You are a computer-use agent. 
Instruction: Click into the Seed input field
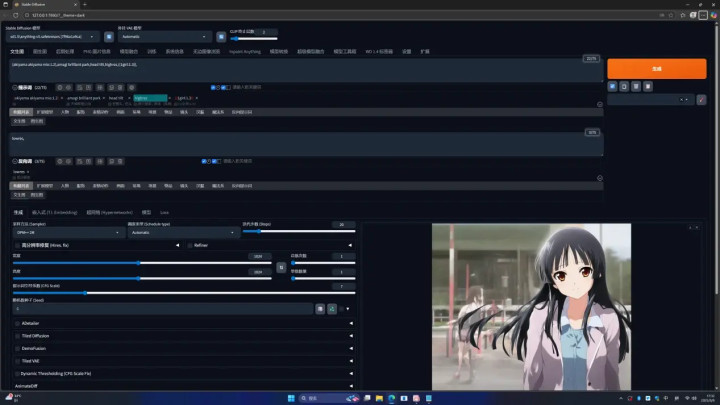[x=163, y=309]
